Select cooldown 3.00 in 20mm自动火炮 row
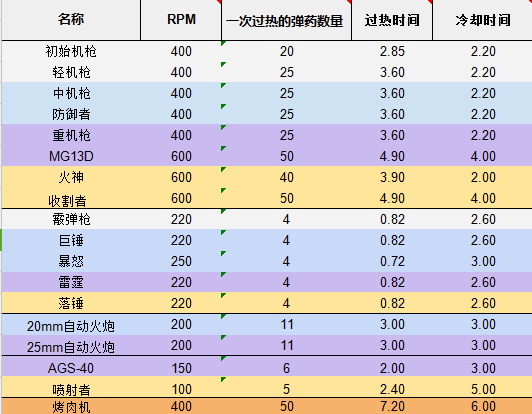The height and width of the screenshot is (414, 532). pos(482,324)
